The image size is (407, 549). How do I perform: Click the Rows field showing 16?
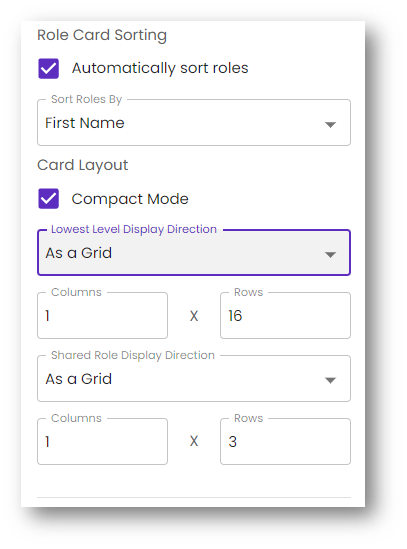(x=285, y=315)
